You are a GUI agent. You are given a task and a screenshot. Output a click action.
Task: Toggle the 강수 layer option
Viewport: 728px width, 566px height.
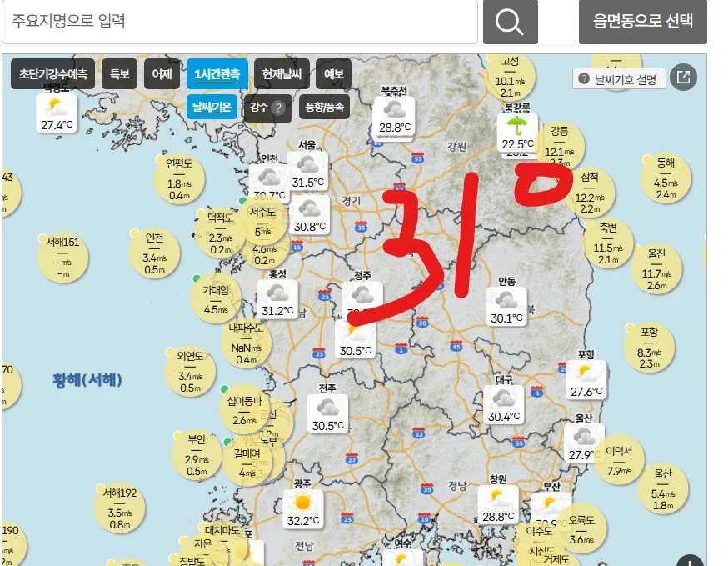tap(268, 108)
